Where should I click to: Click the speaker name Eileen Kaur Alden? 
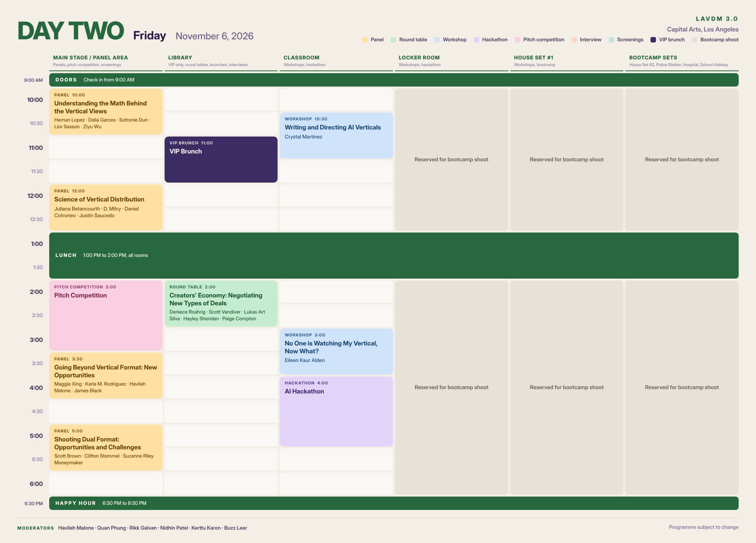click(305, 360)
